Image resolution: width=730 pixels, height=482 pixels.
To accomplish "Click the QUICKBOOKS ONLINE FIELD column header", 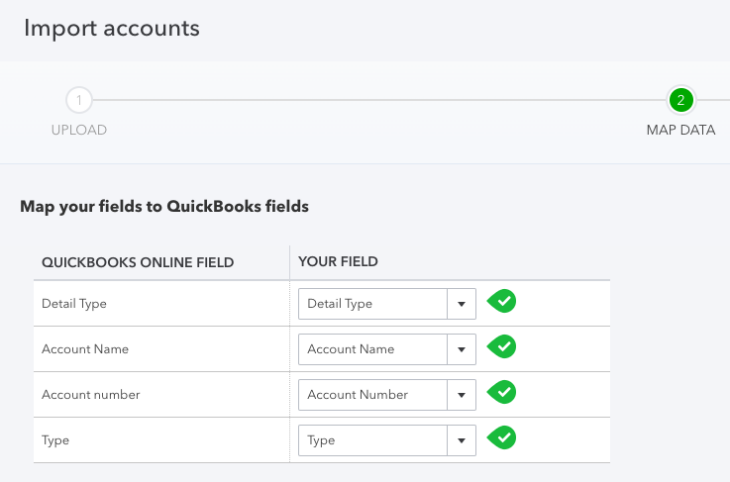I will [x=138, y=262].
